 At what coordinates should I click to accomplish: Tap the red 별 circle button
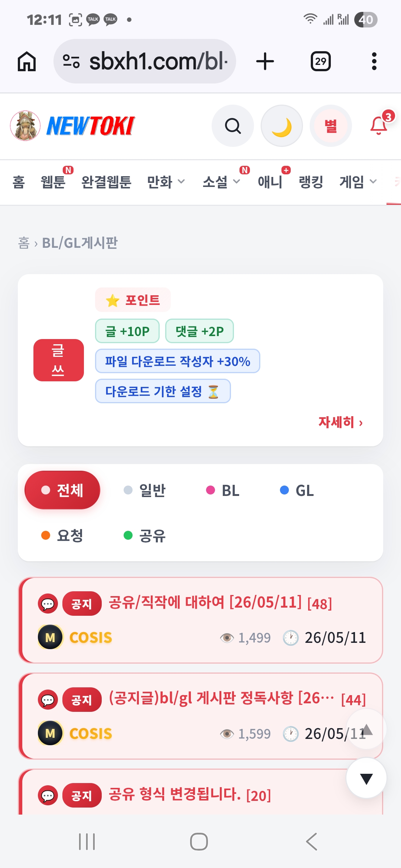click(x=330, y=126)
